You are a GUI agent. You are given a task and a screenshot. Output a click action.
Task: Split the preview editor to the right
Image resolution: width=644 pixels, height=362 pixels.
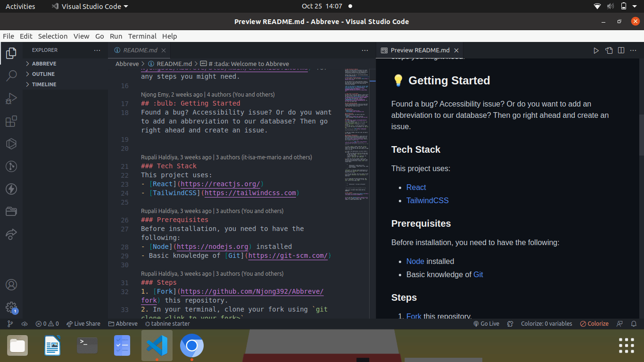pyautogui.click(x=621, y=50)
